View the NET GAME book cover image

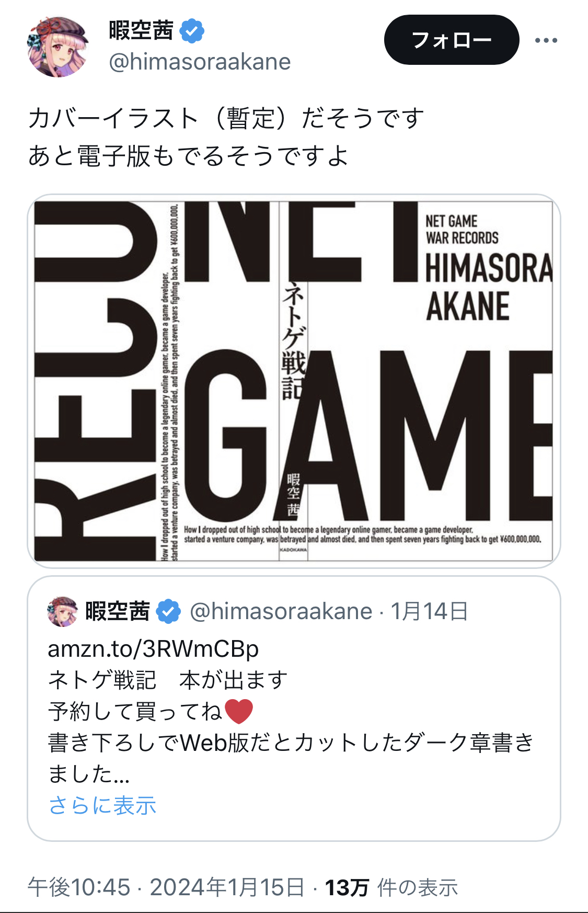[x=294, y=381]
